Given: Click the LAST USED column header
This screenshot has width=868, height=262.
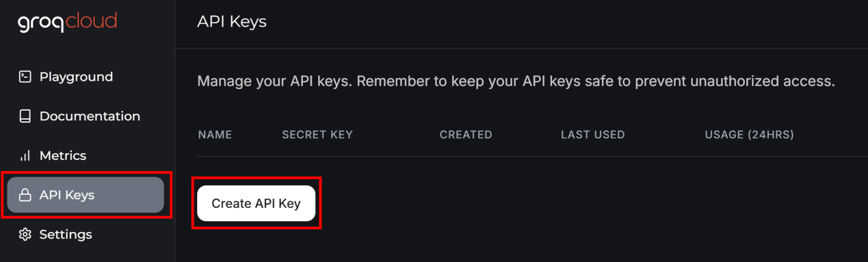Looking at the screenshot, I should click(x=592, y=134).
